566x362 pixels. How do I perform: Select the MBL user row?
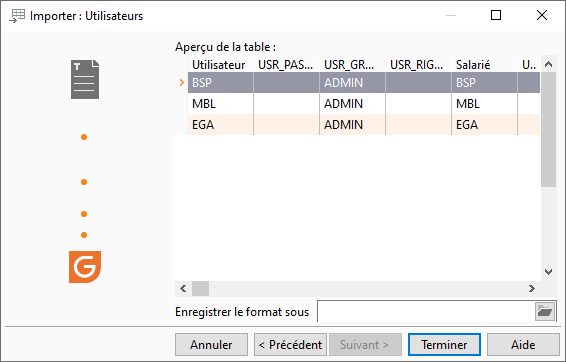pyautogui.click(x=364, y=104)
